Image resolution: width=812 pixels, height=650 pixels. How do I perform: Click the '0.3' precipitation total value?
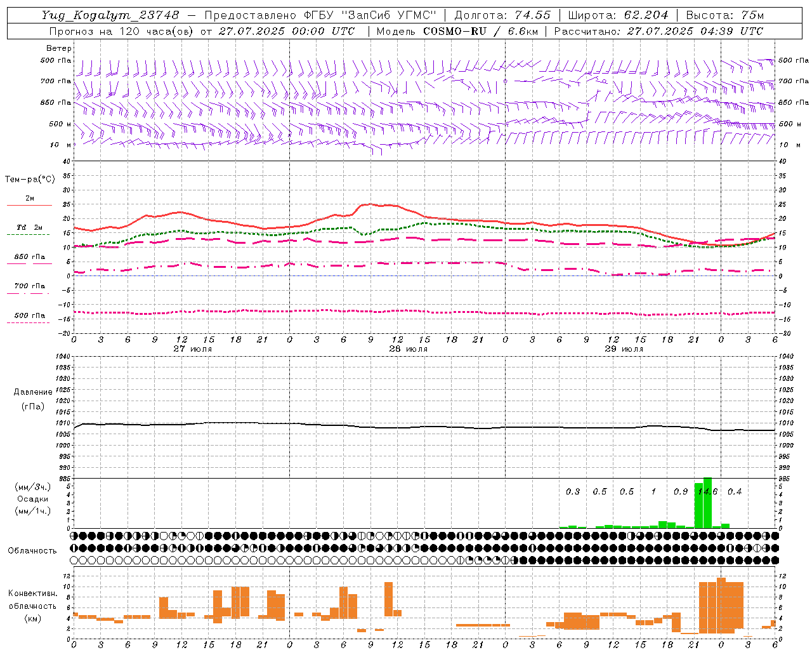point(573,491)
